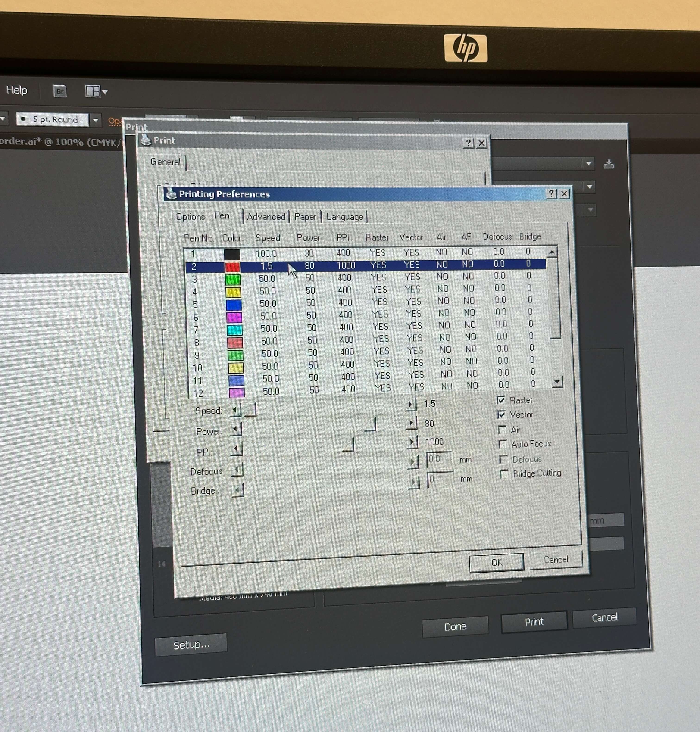
Task: Click the Setup... button
Action: click(191, 645)
